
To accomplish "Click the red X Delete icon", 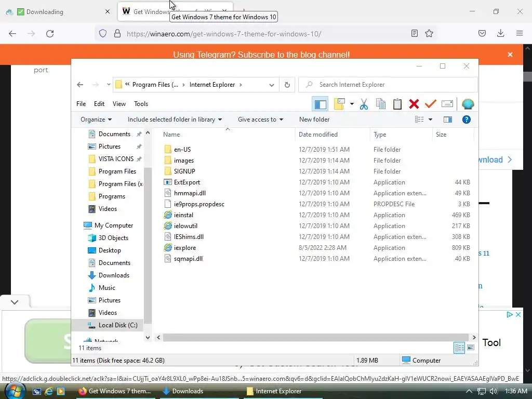I will pyautogui.click(x=414, y=104).
